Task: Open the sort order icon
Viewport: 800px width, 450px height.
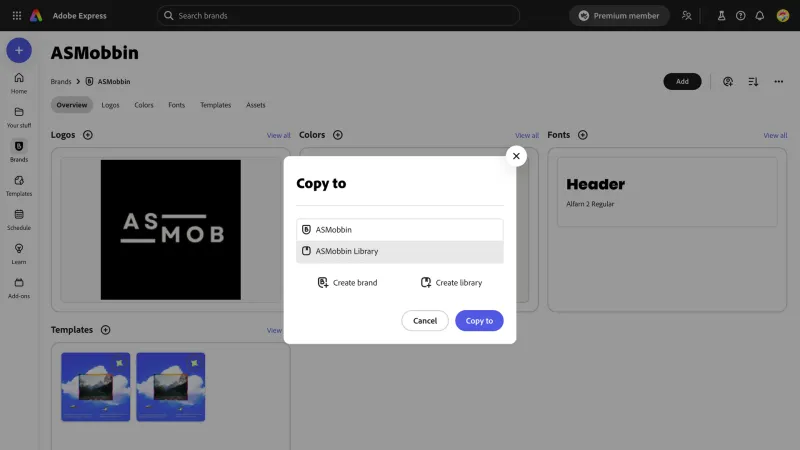Action: click(753, 81)
